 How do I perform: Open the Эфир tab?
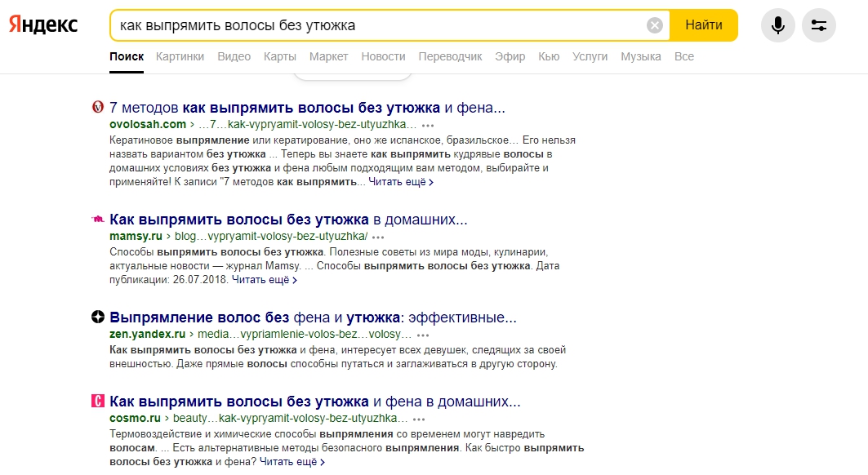tap(510, 56)
